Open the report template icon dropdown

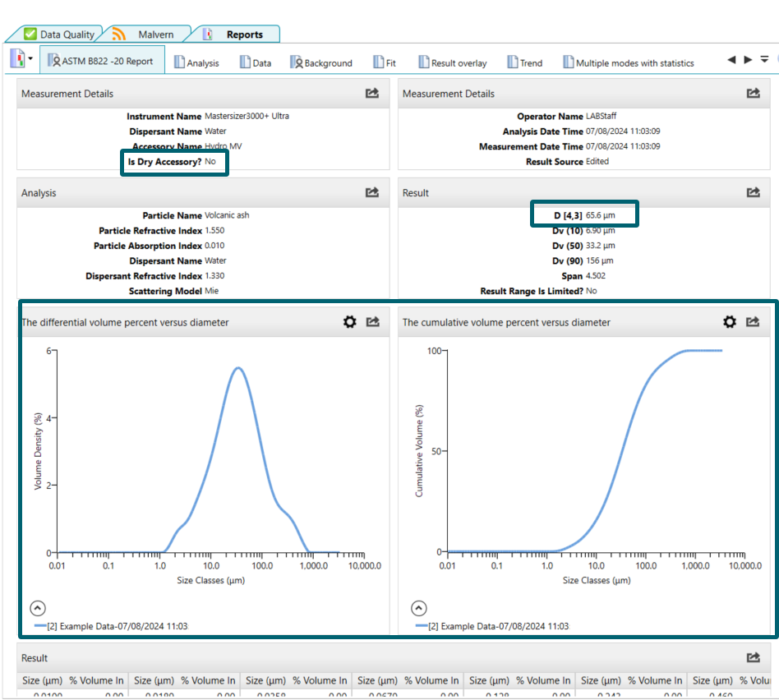pyautogui.click(x=30, y=59)
